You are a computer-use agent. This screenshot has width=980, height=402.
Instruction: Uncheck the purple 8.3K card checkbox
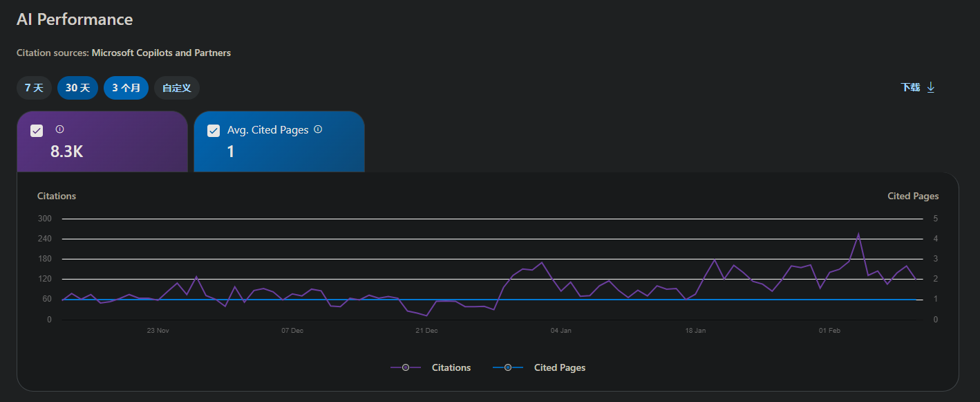37,131
